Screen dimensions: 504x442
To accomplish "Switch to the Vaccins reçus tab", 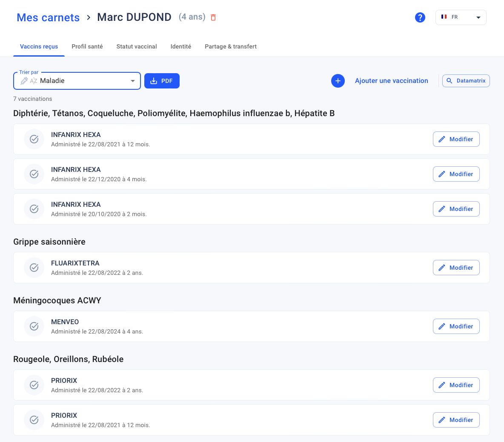I will pyautogui.click(x=39, y=46).
